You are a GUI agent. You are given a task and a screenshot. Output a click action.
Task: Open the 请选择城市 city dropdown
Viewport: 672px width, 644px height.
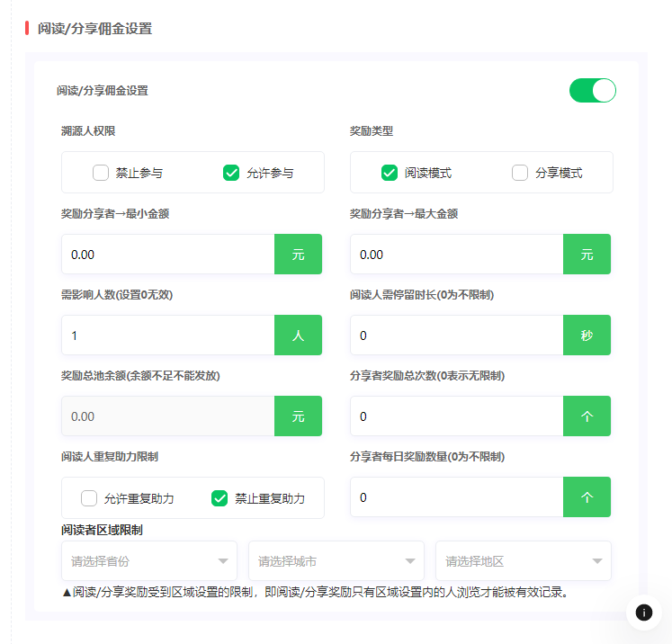click(x=336, y=561)
